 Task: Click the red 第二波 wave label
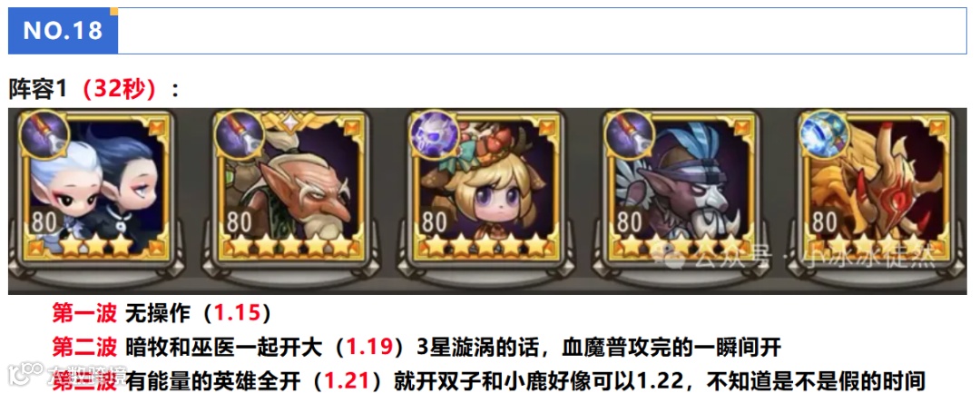click(x=85, y=346)
